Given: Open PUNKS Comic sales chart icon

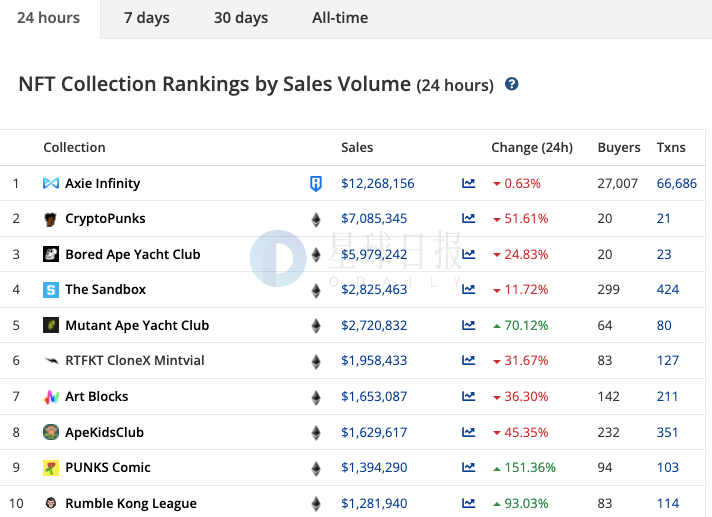Looking at the screenshot, I should coord(468,467).
